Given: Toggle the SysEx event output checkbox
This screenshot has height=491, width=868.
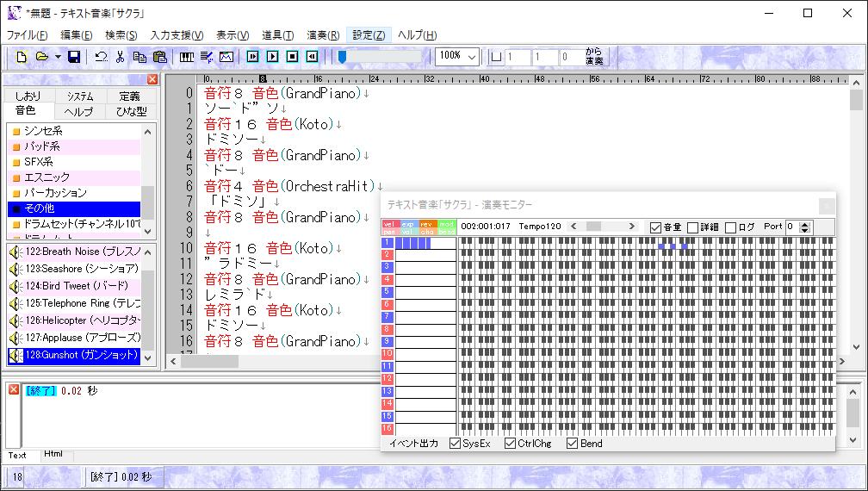Looking at the screenshot, I should [x=455, y=444].
